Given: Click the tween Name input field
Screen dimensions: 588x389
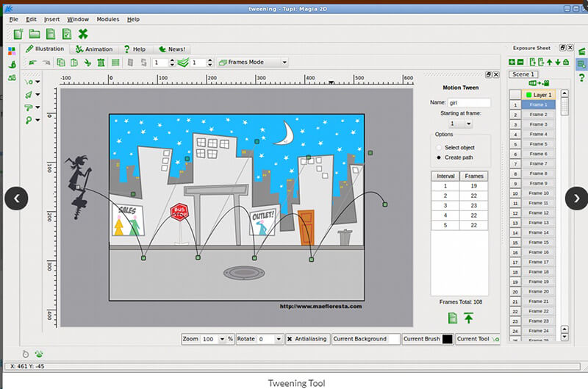Looking at the screenshot, I should click(x=469, y=103).
